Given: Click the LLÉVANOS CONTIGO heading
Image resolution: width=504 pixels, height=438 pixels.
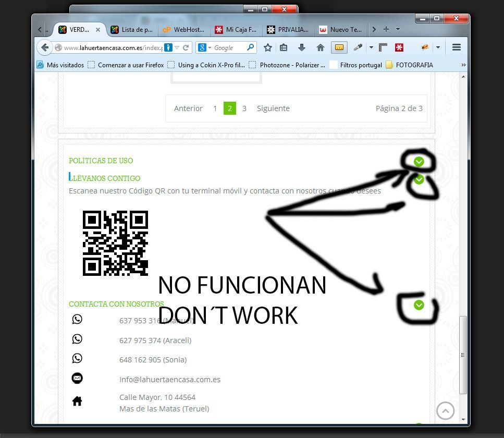Looking at the screenshot, I should pos(104,177).
